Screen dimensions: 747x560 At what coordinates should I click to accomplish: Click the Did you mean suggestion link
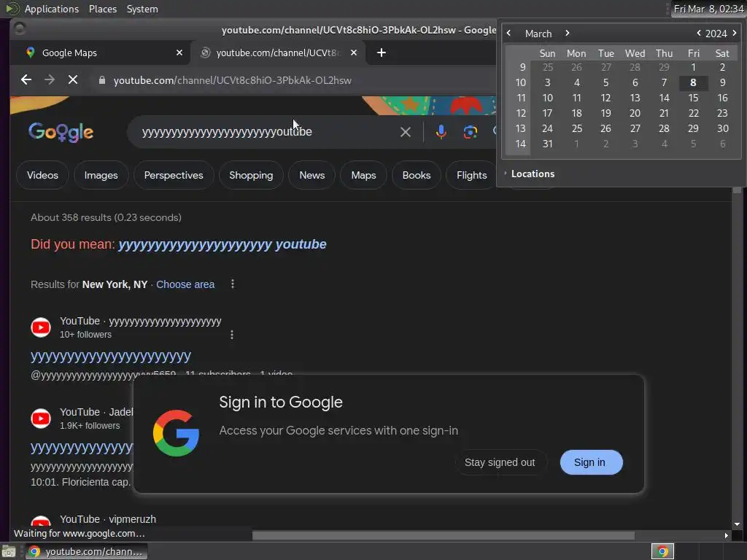coord(222,244)
